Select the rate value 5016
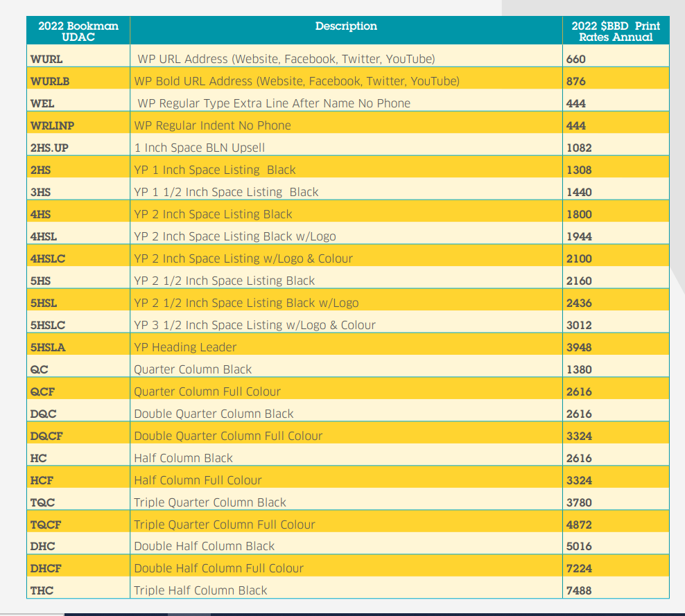This screenshot has height=616, width=685. [579, 546]
